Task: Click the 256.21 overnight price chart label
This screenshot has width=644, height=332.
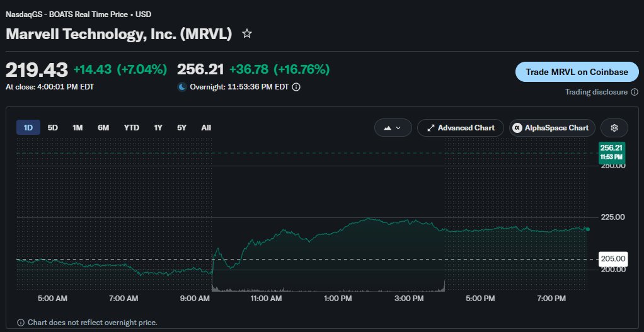Action: (611, 152)
